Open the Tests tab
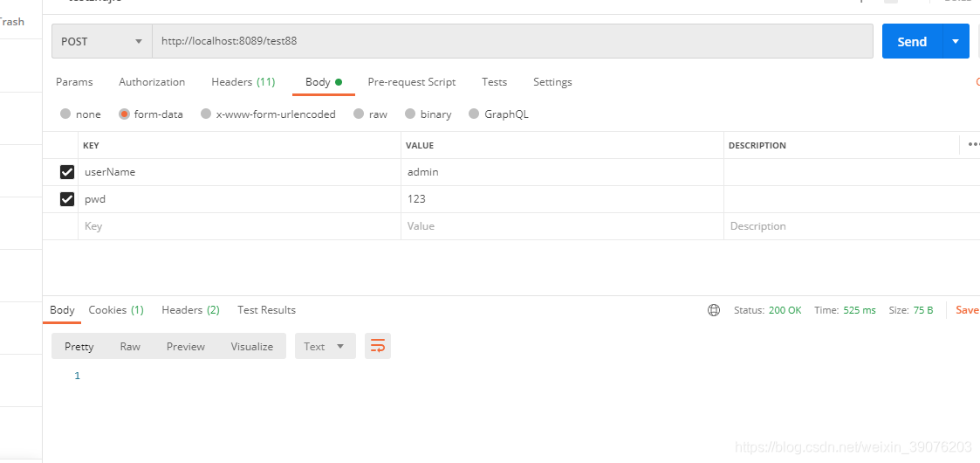980x463 pixels. [495, 82]
